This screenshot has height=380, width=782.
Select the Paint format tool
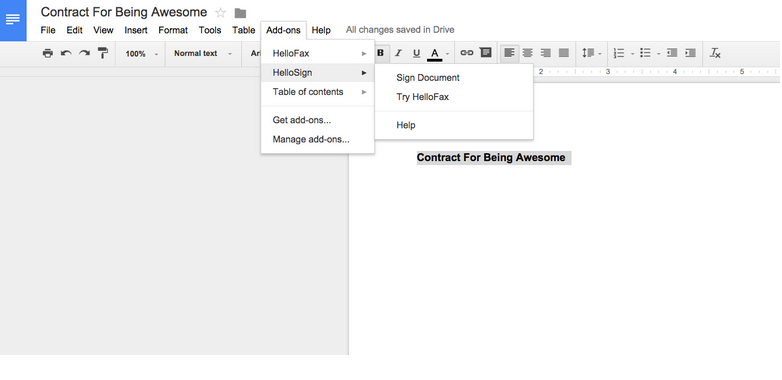[x=103, y=53]
